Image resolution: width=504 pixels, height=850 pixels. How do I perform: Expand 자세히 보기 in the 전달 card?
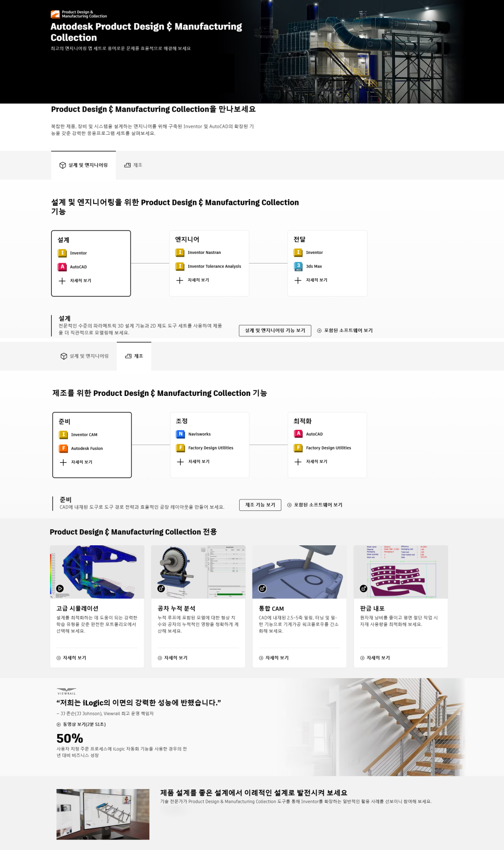pos(311,280)
